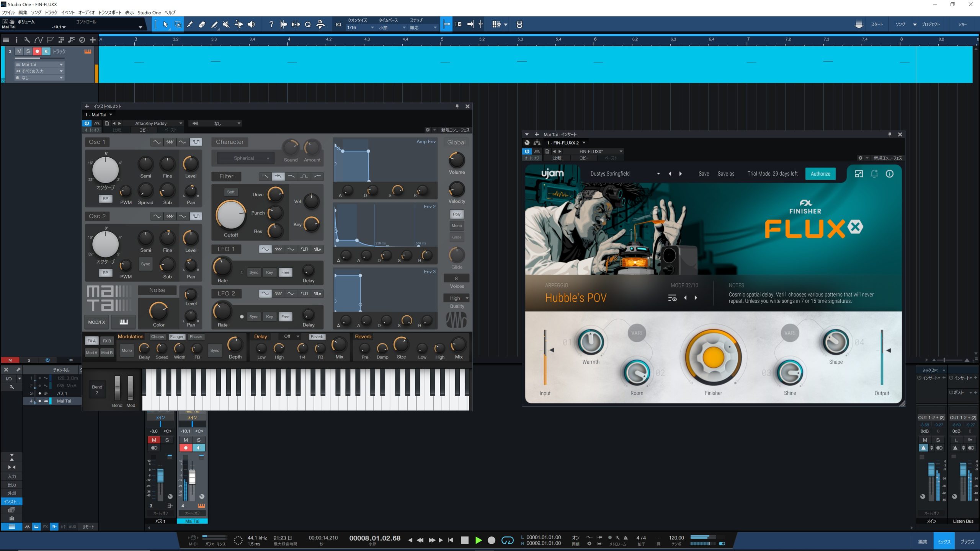The width and height of the screenshot is (980, 551).
Task: Click the question mark help icon
Action: [271, 24]
